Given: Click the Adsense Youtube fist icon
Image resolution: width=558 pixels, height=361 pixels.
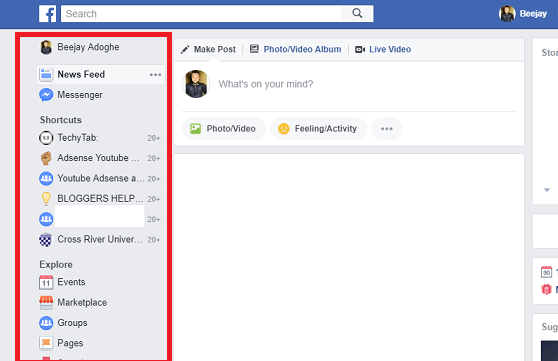Looking at the screenshot, I should [46, 158].
